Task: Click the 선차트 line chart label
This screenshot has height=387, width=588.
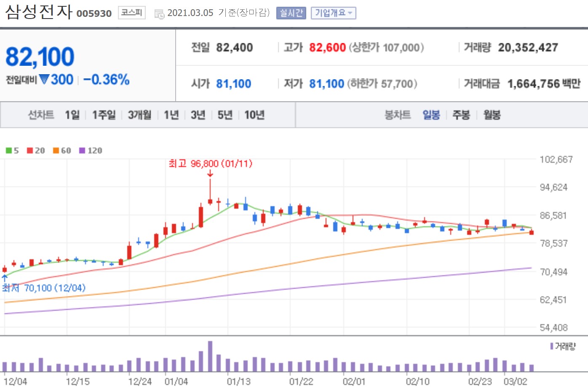Action: point(41,115)
